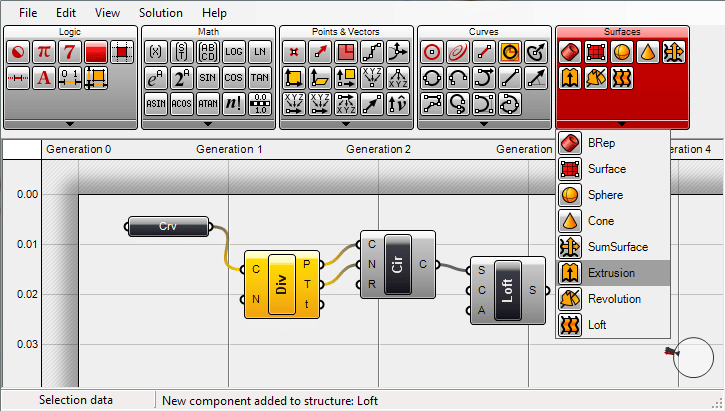
Task: Expand the Curves panel dropdown arrow
Action: pyautogui.click(x=484, y=123)
